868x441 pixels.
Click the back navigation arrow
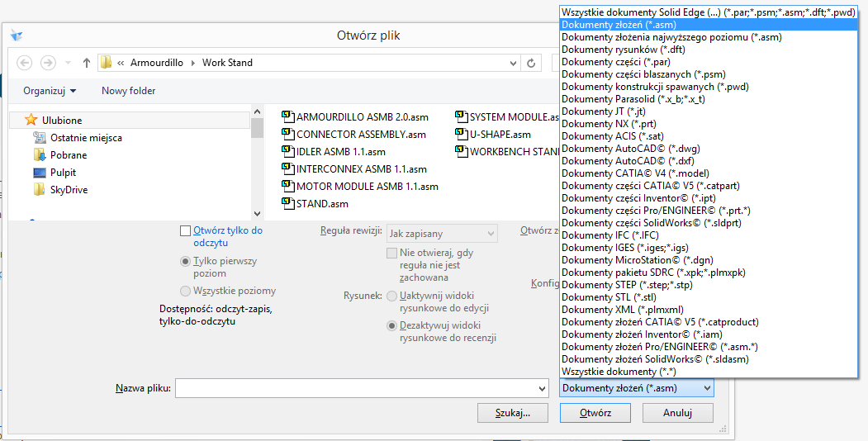24,63
